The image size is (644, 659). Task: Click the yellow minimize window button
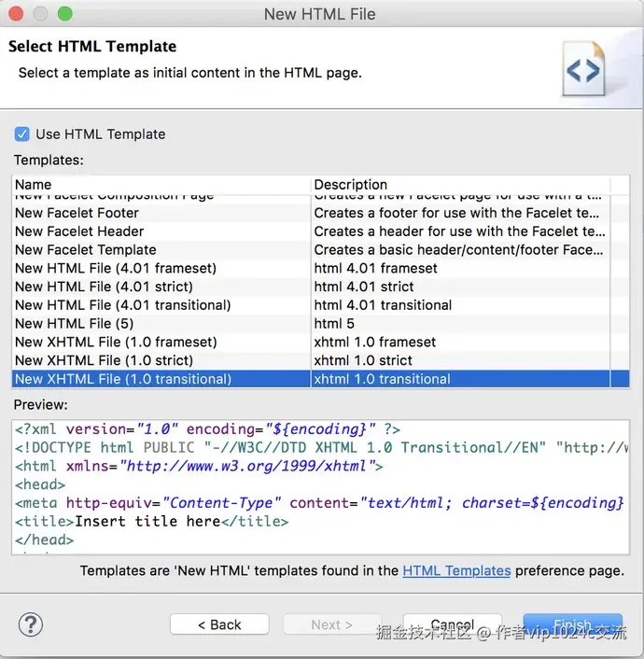tap(42, 14)
